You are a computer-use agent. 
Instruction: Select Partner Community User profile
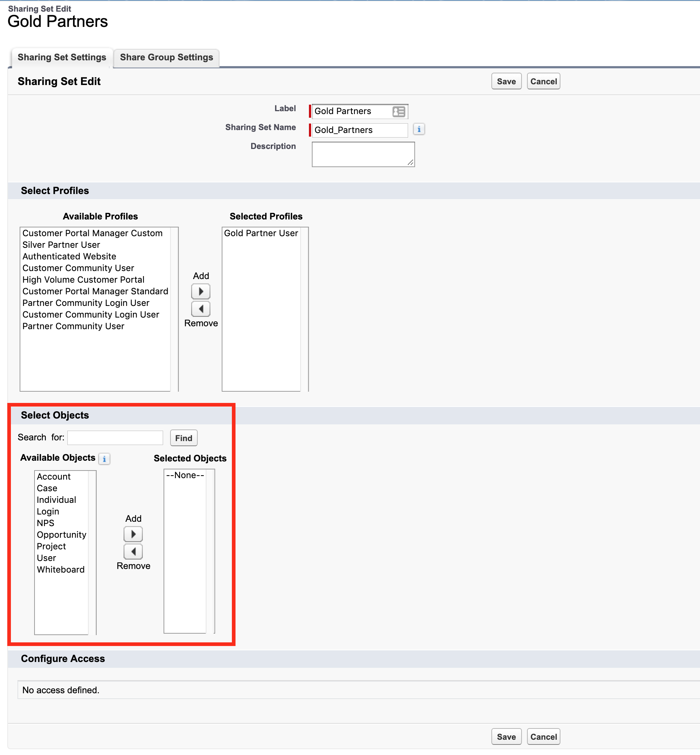coord(73,326)
